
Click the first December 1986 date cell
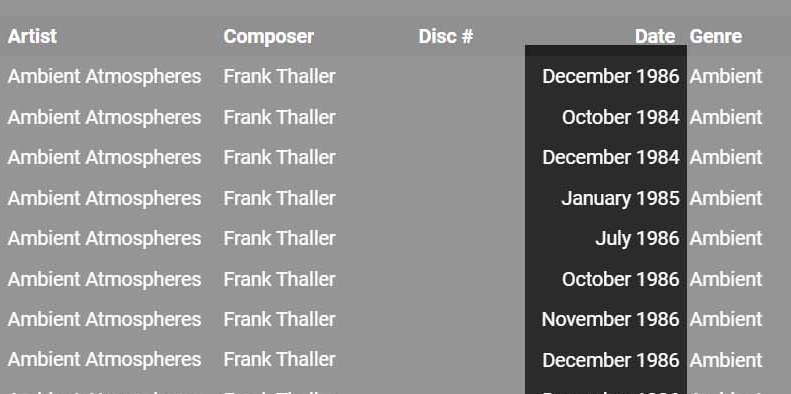tap(611, 76)
